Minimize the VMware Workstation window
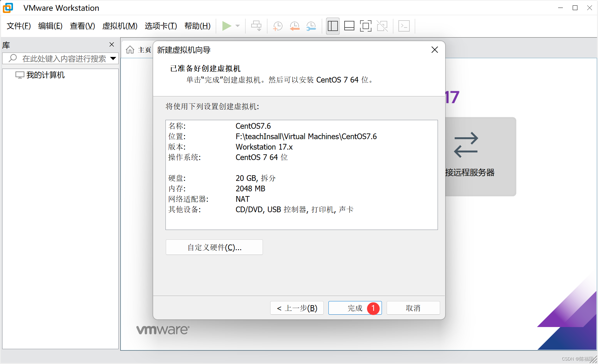The image size is (598, 364). [x=561, y=8]
